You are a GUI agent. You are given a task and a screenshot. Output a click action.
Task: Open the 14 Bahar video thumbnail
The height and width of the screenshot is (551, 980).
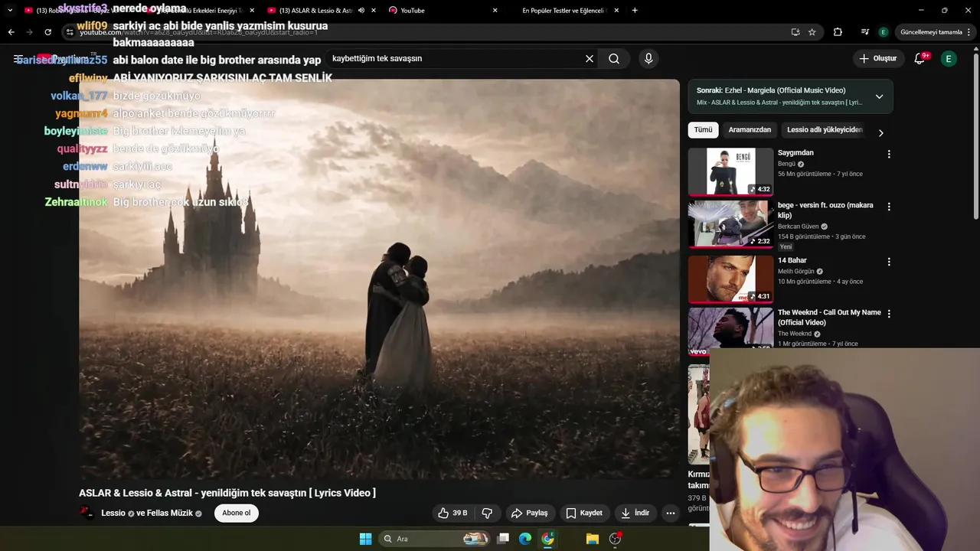click(x=730, y=279)
